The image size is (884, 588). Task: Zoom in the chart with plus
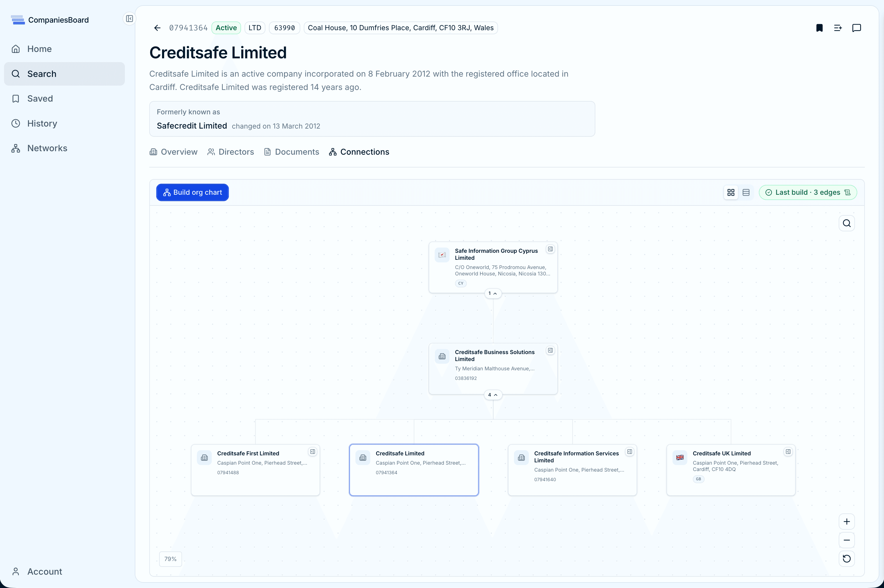click(847, 522)
